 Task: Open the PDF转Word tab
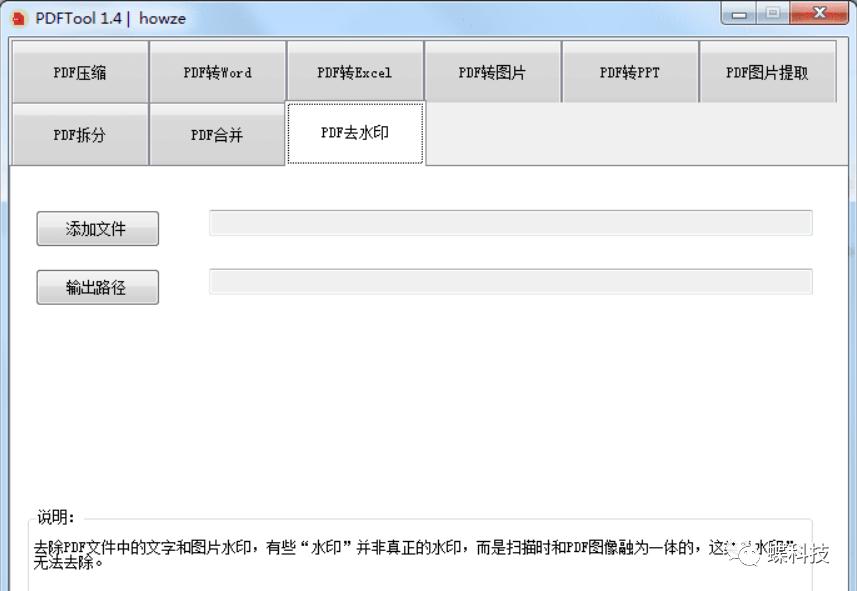tap(217, 70)
